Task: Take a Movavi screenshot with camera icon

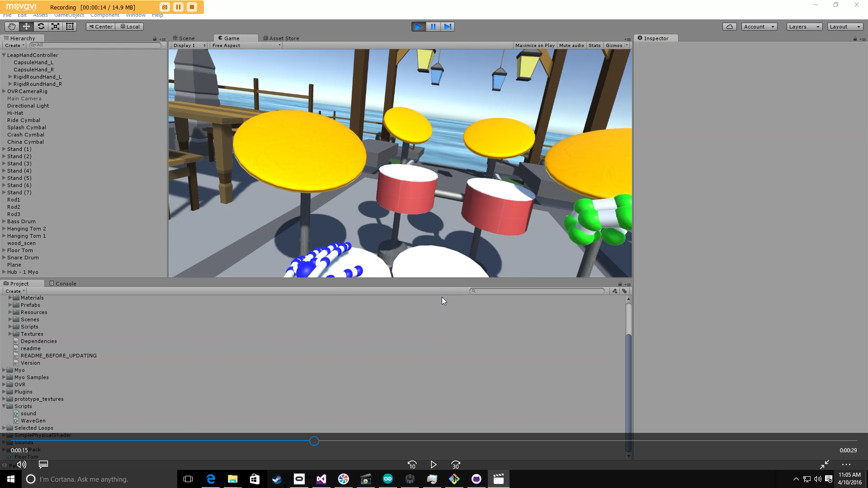Action: (165, 7)
